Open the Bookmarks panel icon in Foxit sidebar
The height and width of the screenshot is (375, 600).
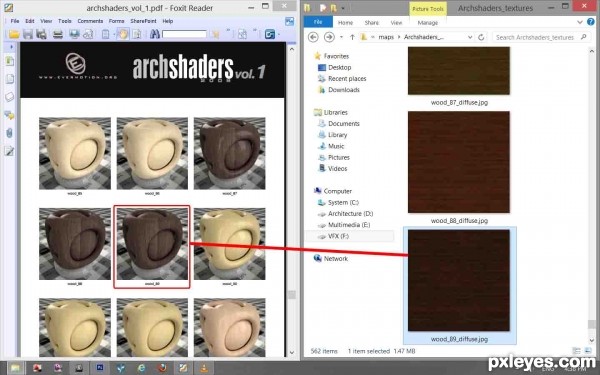10,61
